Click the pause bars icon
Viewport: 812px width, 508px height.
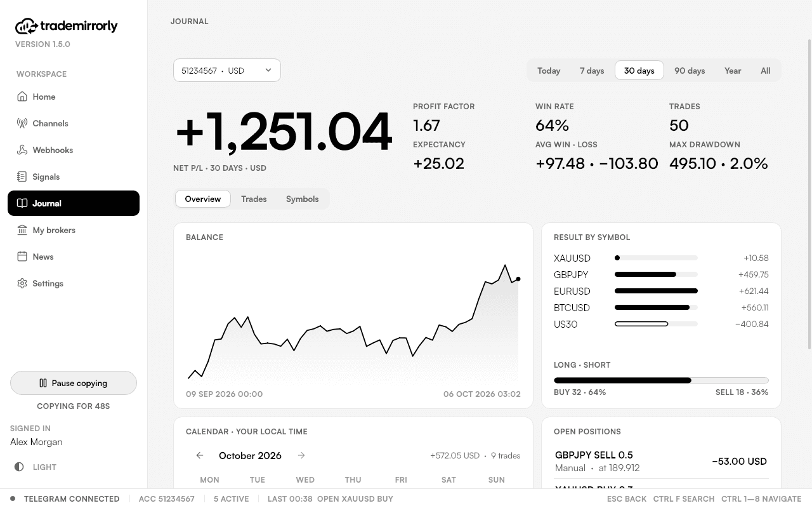[x=43, y=383]
